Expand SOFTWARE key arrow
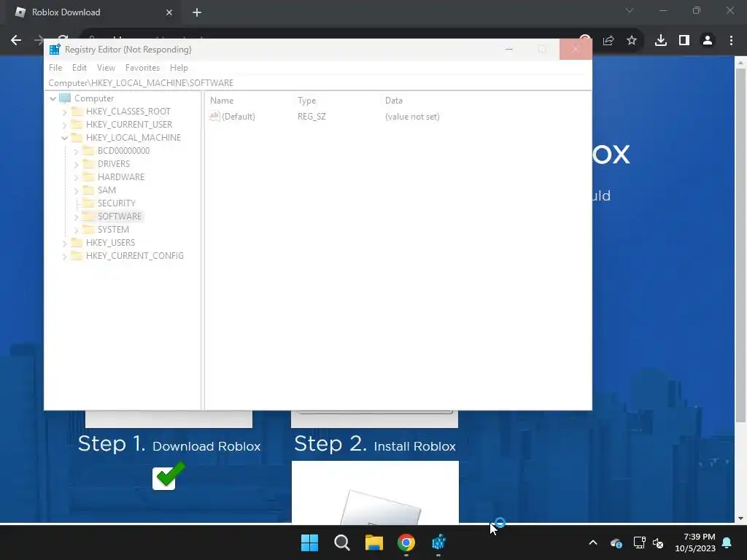This screenshot has width=747, height=560. tap(76, 217)
